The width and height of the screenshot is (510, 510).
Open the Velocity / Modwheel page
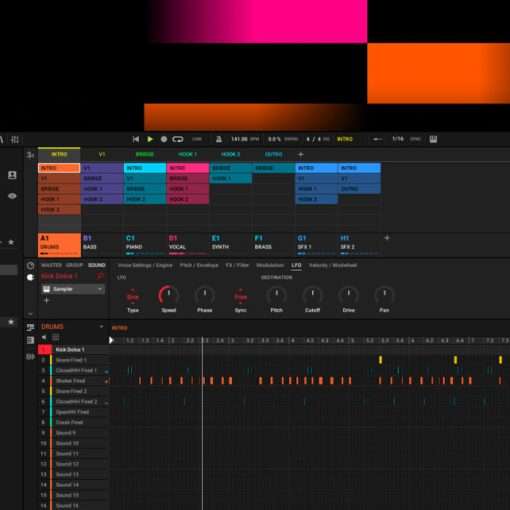333,265
